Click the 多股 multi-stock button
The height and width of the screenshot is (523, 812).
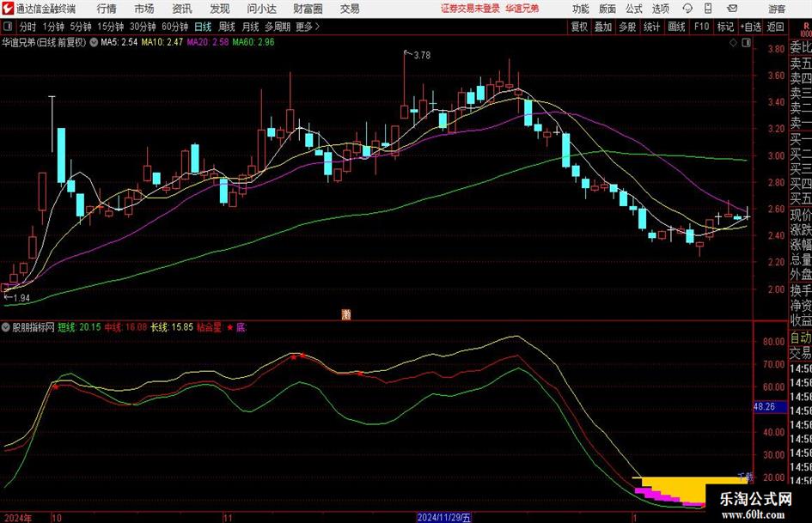[627, 27]
